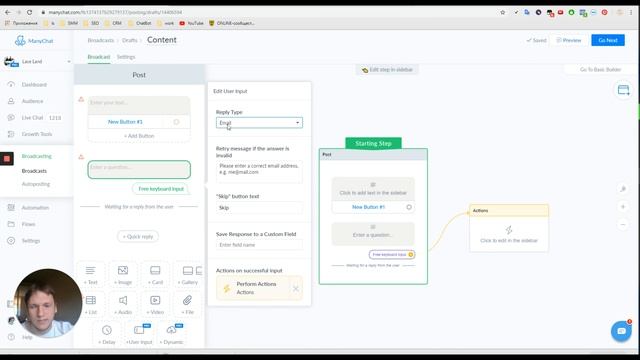Open the YouTube bookmark
Screen dimensions: 640x360
click(191, 23)
